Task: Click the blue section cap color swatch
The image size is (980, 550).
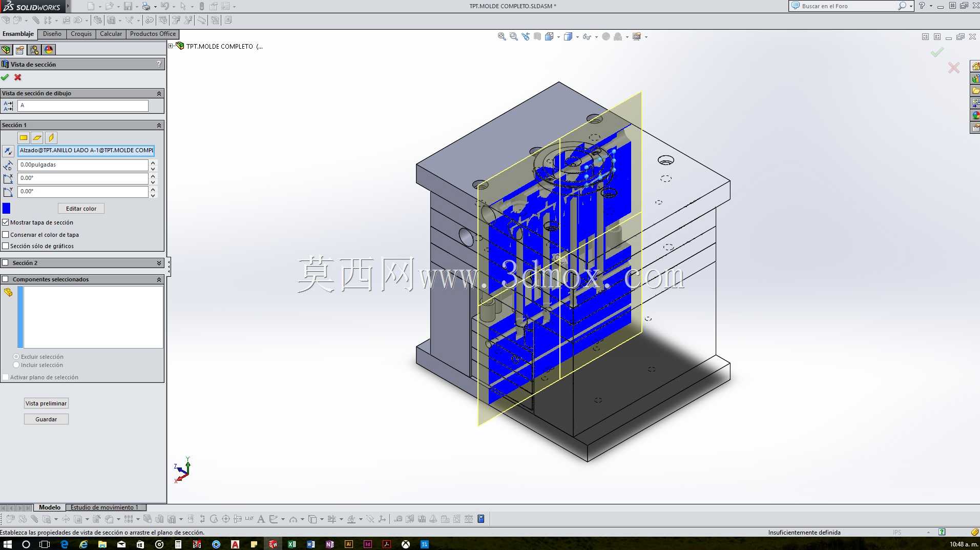Action: [6, 208]
